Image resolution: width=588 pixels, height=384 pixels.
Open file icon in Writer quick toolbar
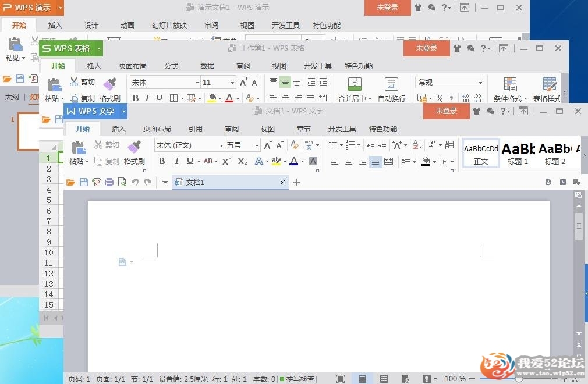[70, 183]
